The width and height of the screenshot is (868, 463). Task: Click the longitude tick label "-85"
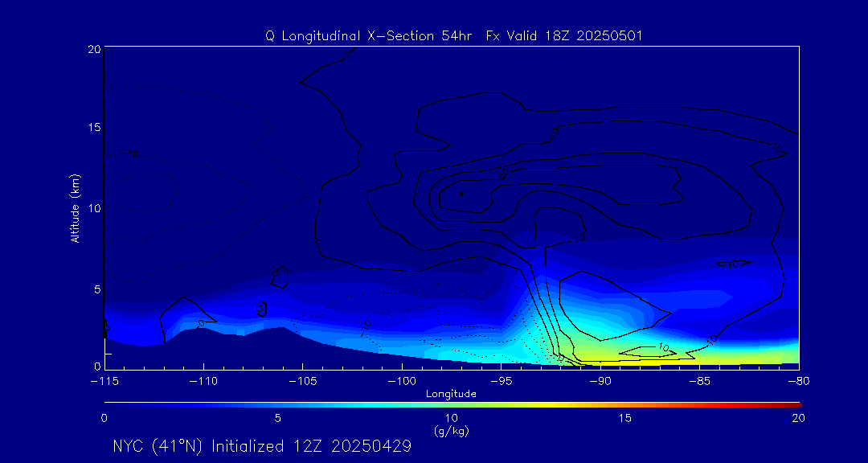[x=699, y=382]
